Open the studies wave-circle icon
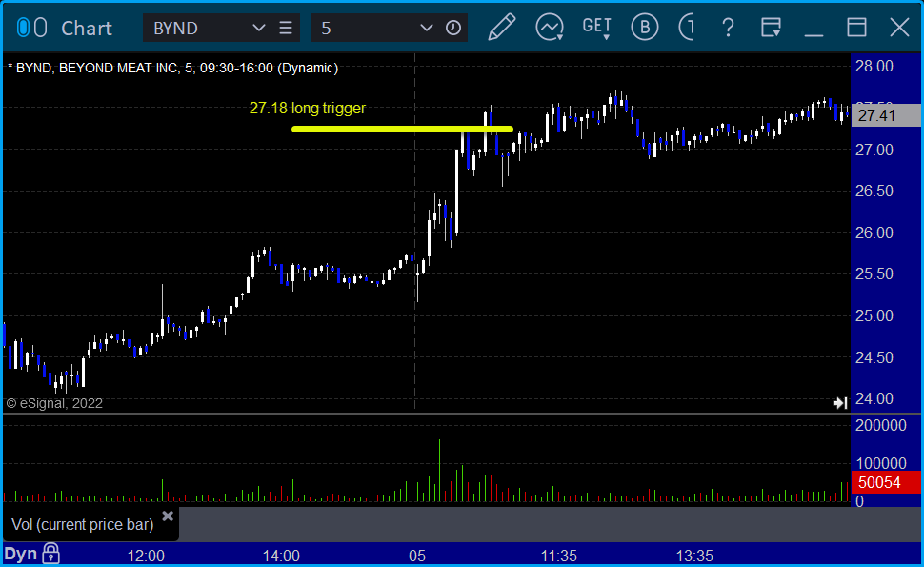The width and height of the screenshot is (924, 567). click(550, 27)
